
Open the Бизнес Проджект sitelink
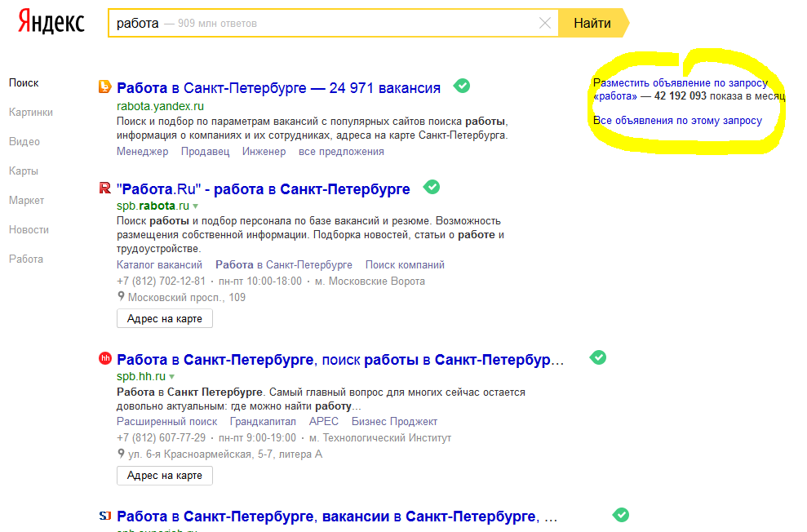click(x=394, y=422)
